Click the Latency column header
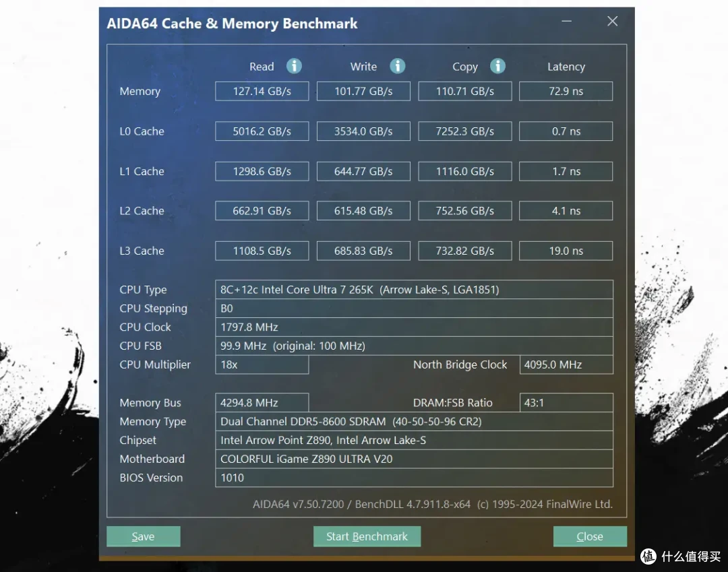 pyautogui.click(x=566, y=67)
